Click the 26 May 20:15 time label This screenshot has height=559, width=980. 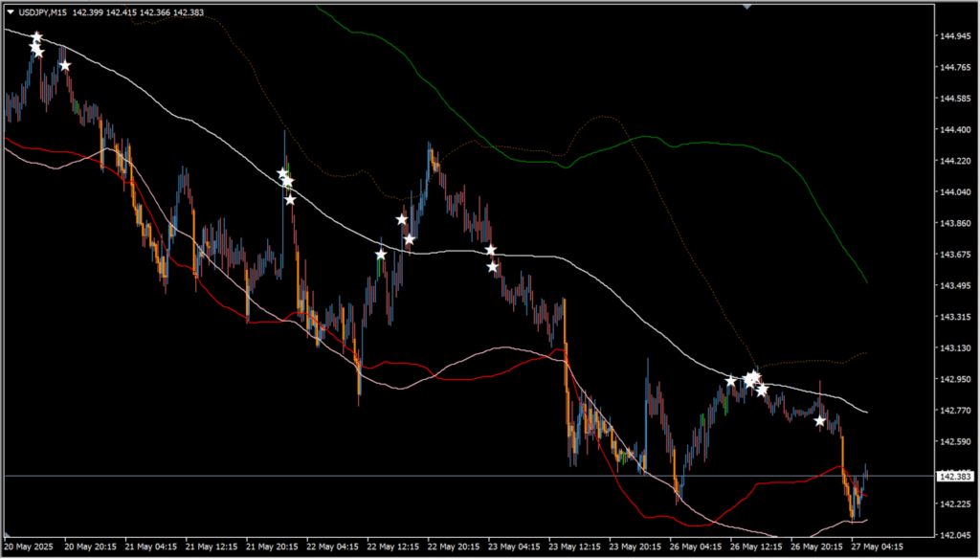pyautogui.click(x=817, y=546)
